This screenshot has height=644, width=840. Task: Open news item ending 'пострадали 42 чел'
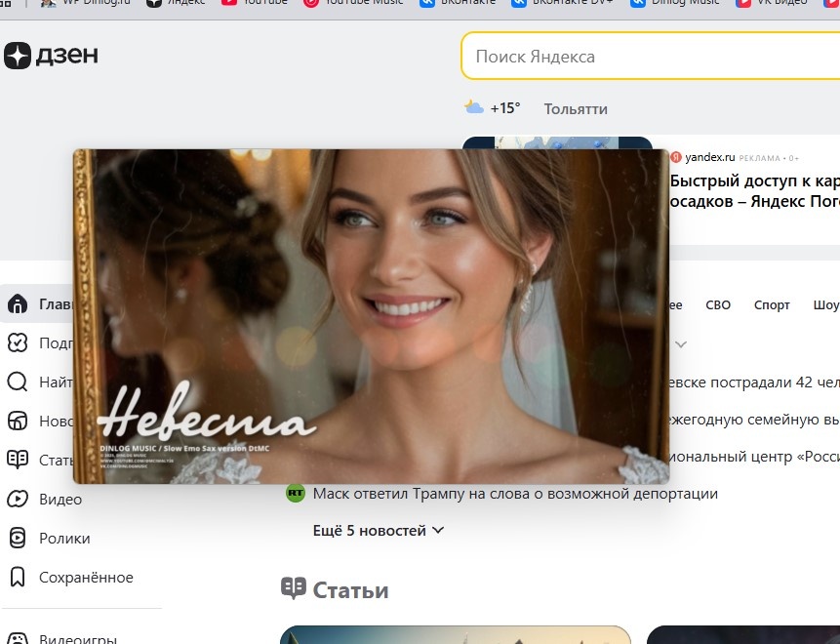[755, 382]
